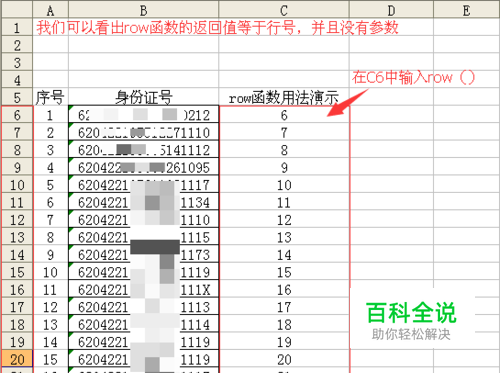Image resolution: width=500 pixels, height=373 pixels.
Task: Click 序号 cell with value 3
Action: click(x=50, y=150)
